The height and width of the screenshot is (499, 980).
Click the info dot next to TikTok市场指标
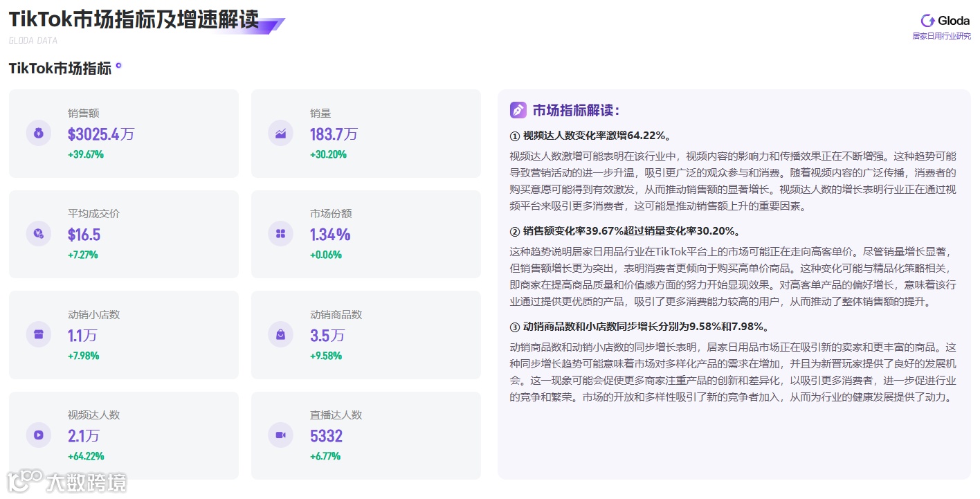pos(118,66)
